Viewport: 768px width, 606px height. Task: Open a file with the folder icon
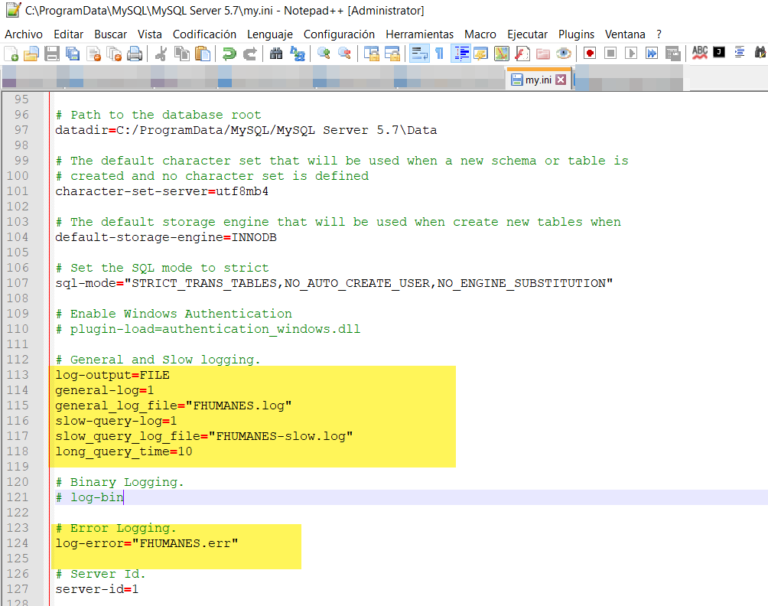[x=32, y=54]
